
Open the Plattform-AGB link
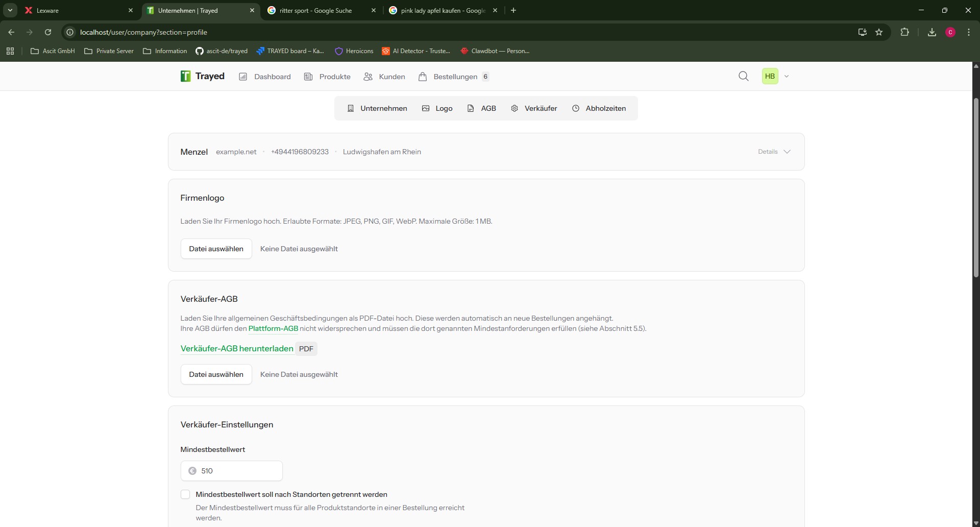click(x=273, y=328)
